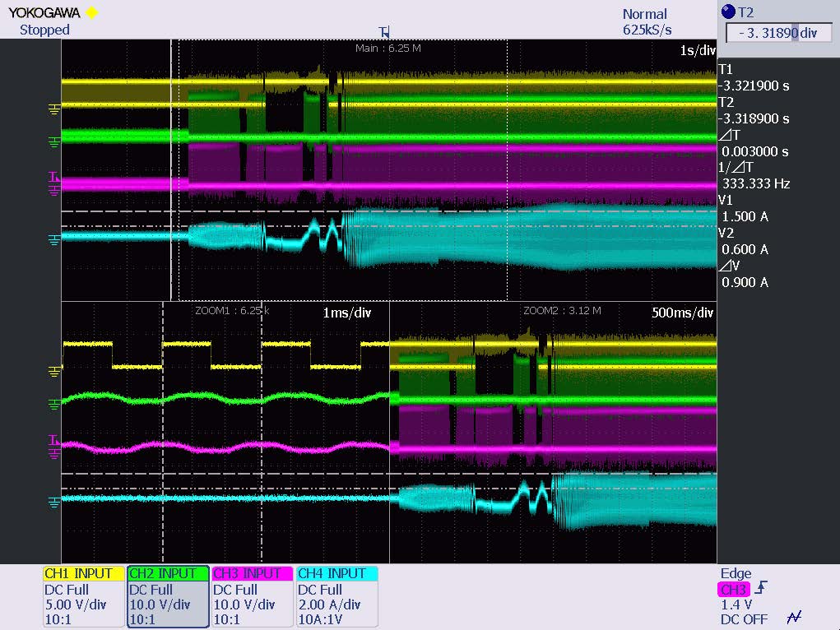Click the rising edge trigger slope icon

(761, 588)
